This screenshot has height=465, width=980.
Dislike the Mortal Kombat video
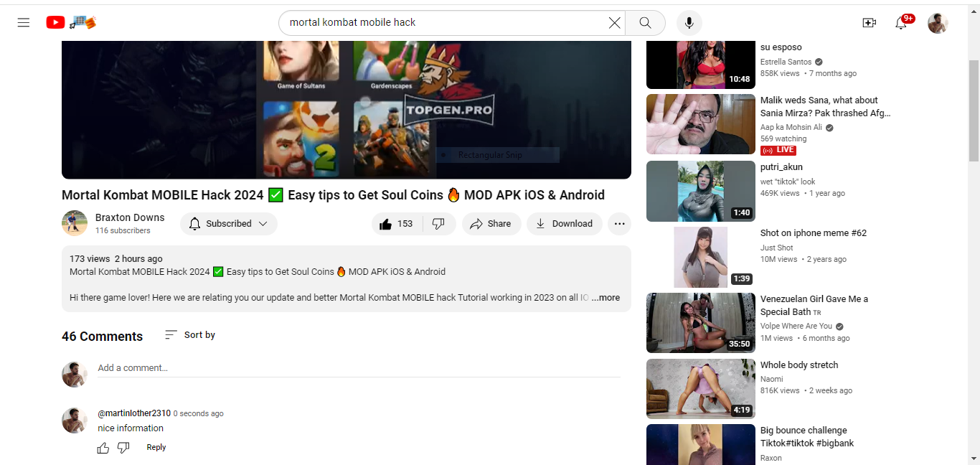click(x=438, y=224)
